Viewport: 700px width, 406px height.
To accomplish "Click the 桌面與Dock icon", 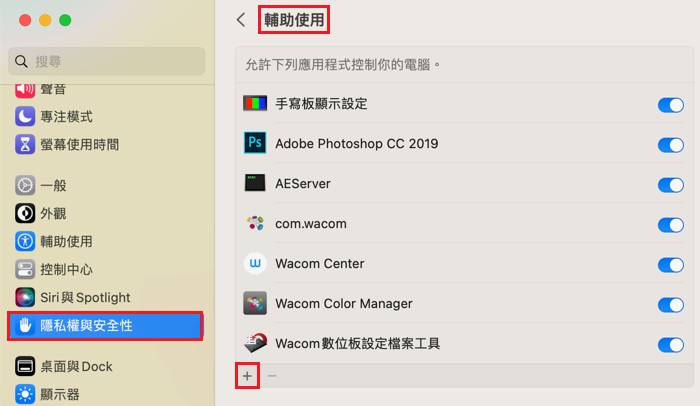I will [x=25, y=366].
